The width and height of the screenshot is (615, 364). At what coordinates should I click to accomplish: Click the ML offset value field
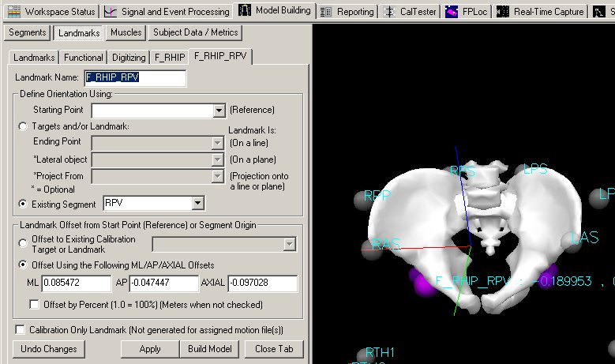(77, 283)
